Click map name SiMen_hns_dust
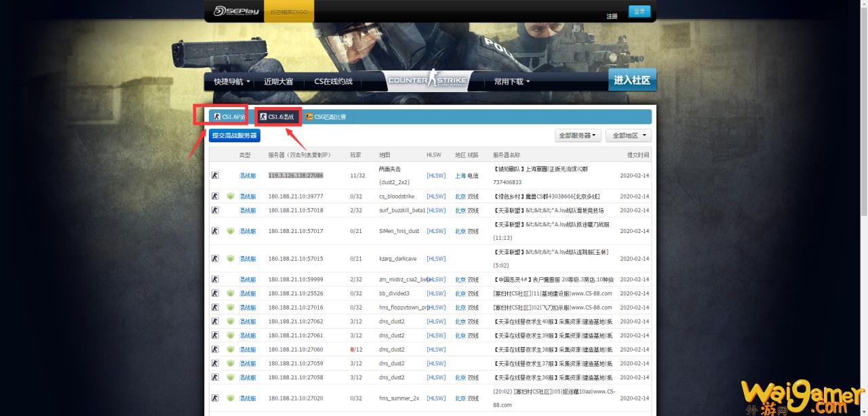This screenshot has width=868, height=416. [399, 231]
